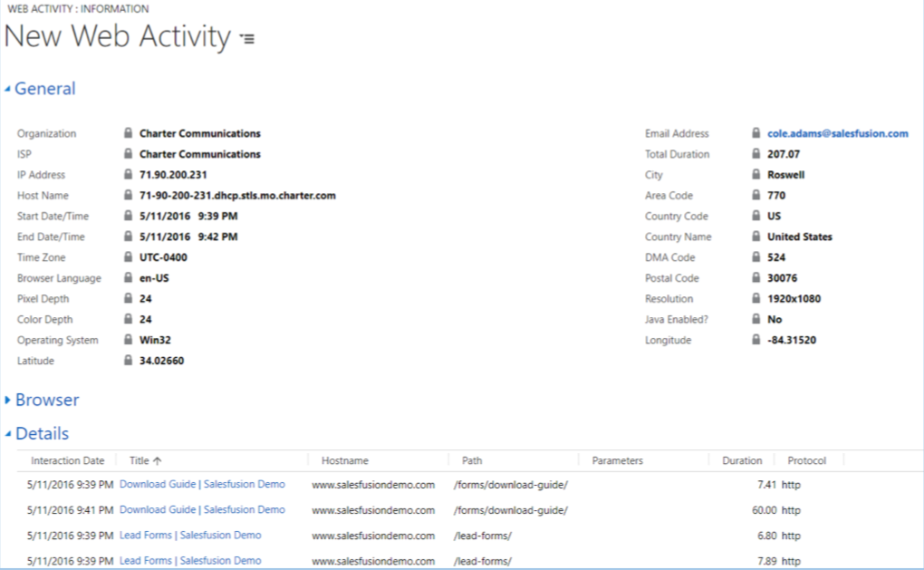Click the Hostname column header
This screenshot has height=570, width=924.
tap(344, 460)
